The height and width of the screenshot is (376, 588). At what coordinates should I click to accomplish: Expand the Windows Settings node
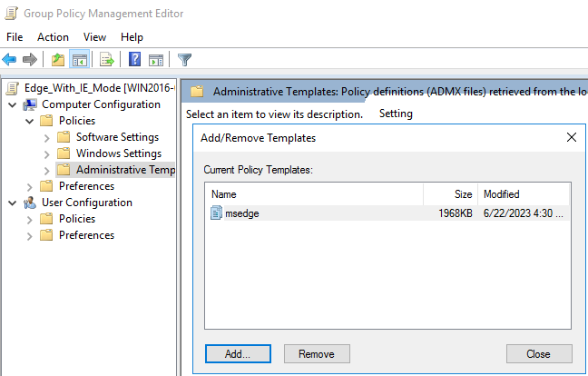(47, 154)
